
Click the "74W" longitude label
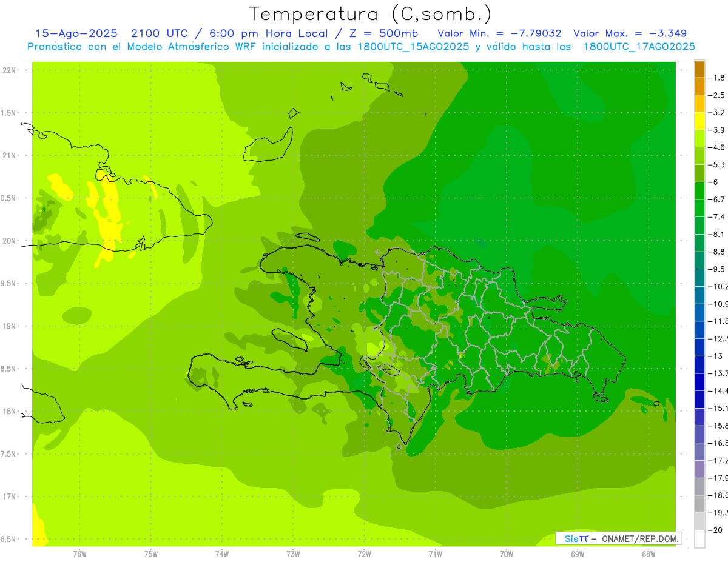pyautogui.click(x=222, y=554)
